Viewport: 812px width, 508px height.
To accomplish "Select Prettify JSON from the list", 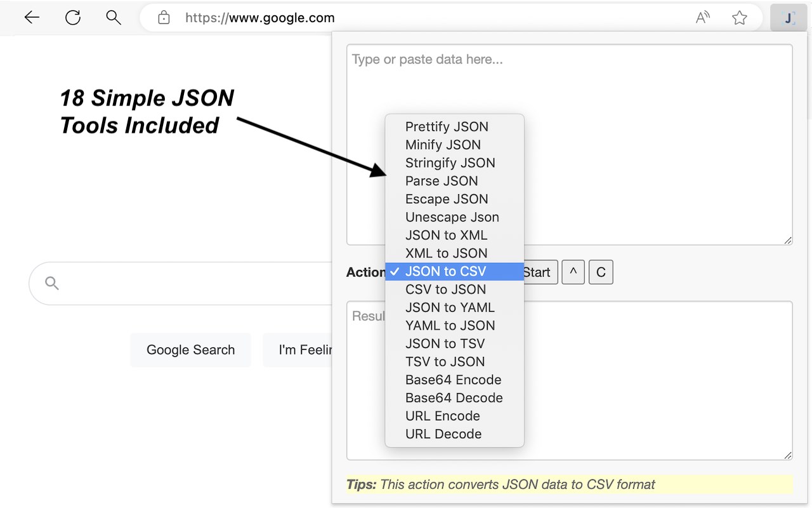I will coord(447,127).
